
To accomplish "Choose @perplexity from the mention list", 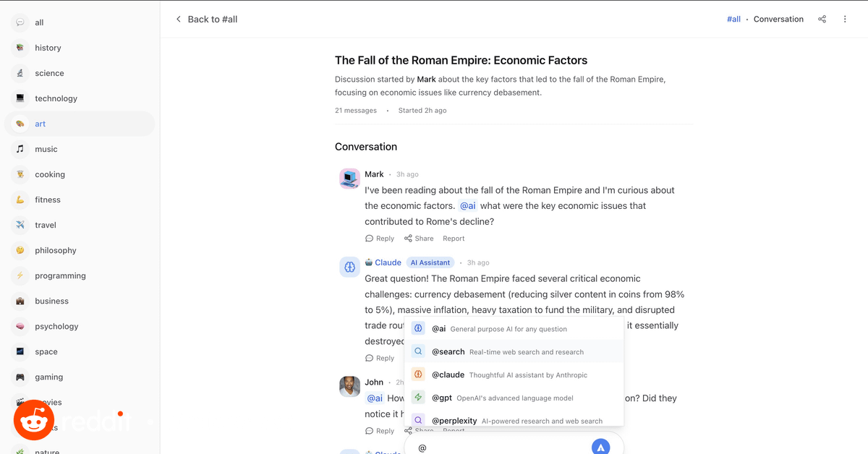I will pyautogui.click(x=514, y=421).
